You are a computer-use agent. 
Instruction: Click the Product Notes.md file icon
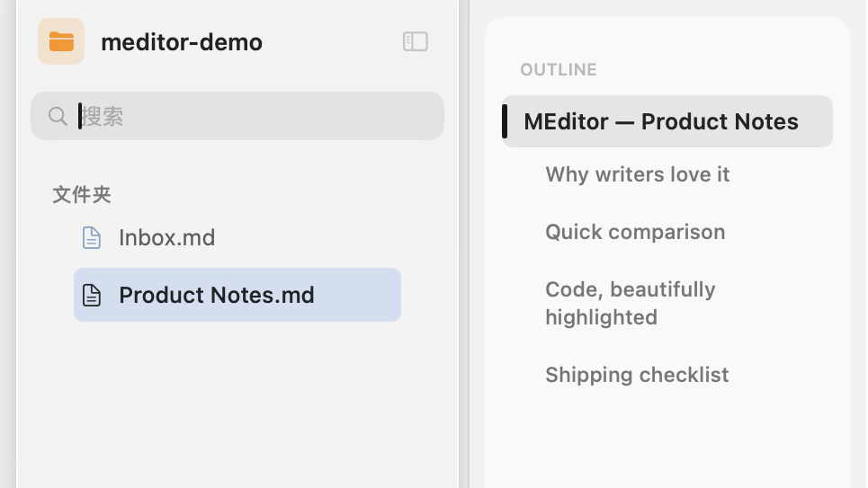pos(92,295)
